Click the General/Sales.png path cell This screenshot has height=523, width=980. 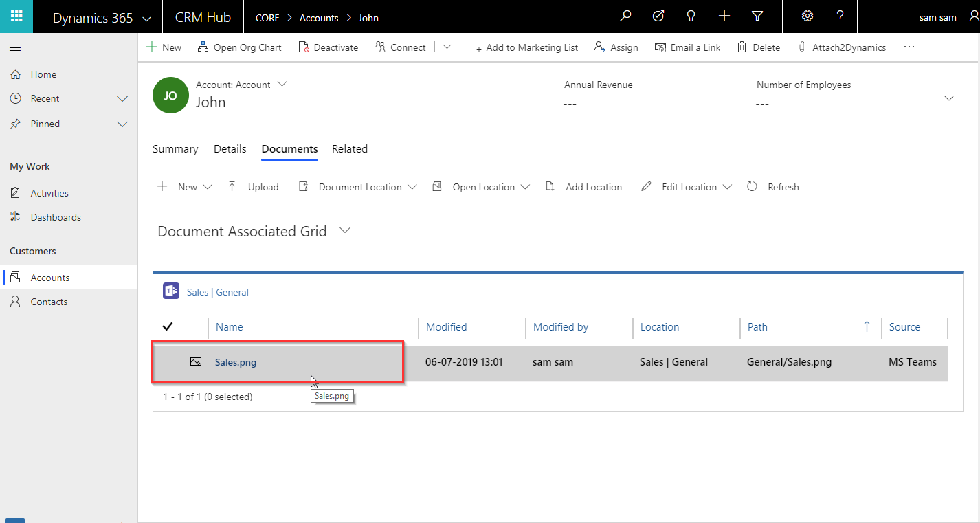pos(789,362)
